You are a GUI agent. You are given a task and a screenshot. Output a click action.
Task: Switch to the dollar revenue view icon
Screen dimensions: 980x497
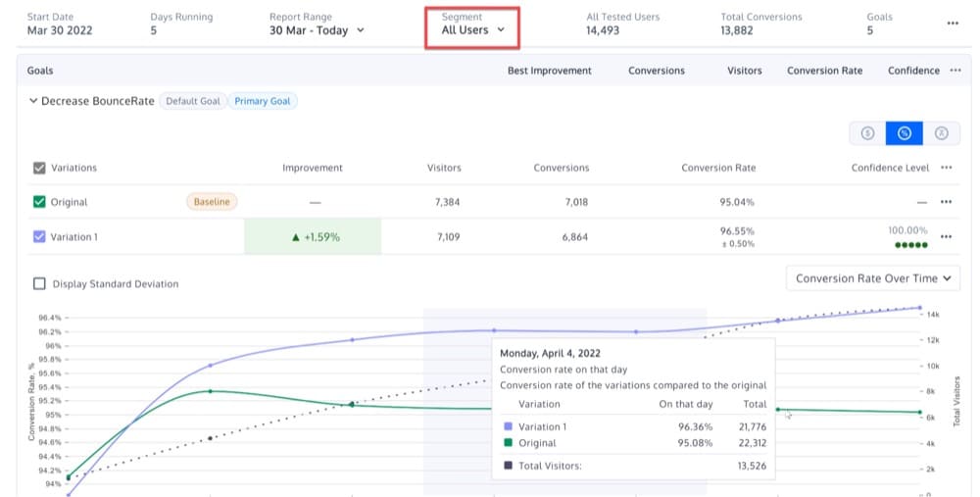[867, 133]
